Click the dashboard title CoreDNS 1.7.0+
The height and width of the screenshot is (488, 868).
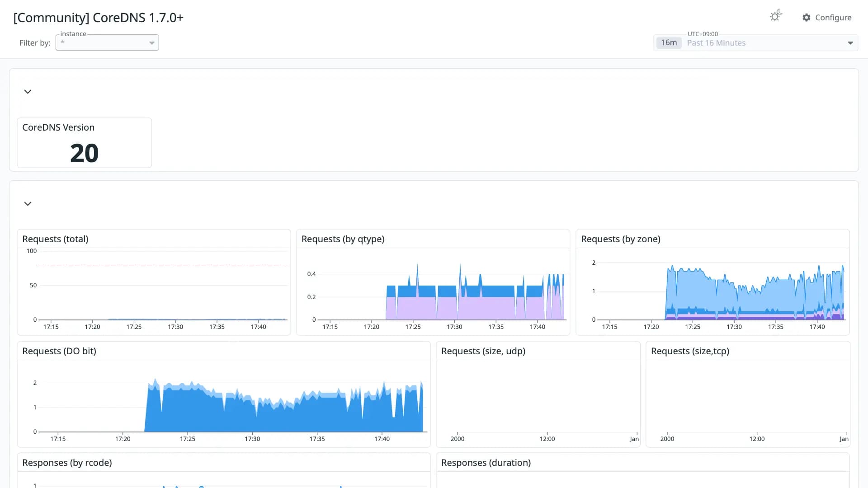pos(98,18)
